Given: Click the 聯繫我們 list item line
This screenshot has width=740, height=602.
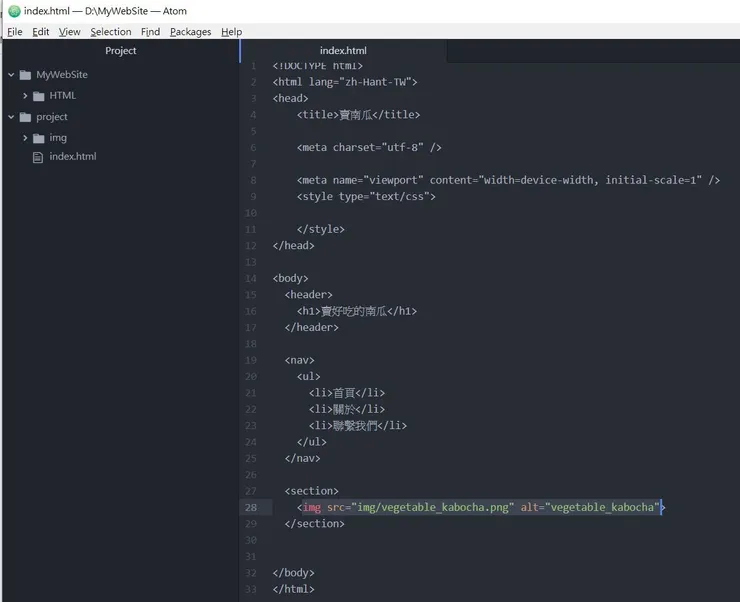Looking at the screenshot, I should [358, 426].
